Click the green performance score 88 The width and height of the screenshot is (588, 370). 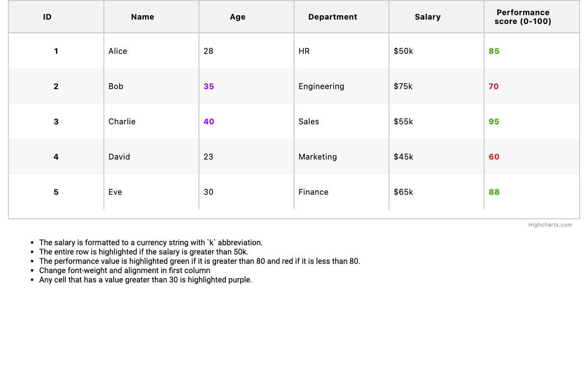pyautogui.click(x=494, y=192)
